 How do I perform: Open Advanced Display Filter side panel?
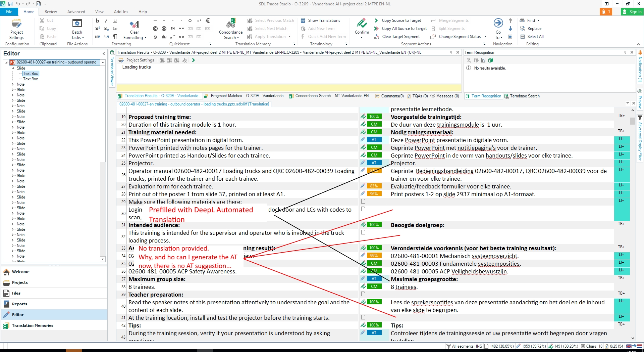pos(640,138)
